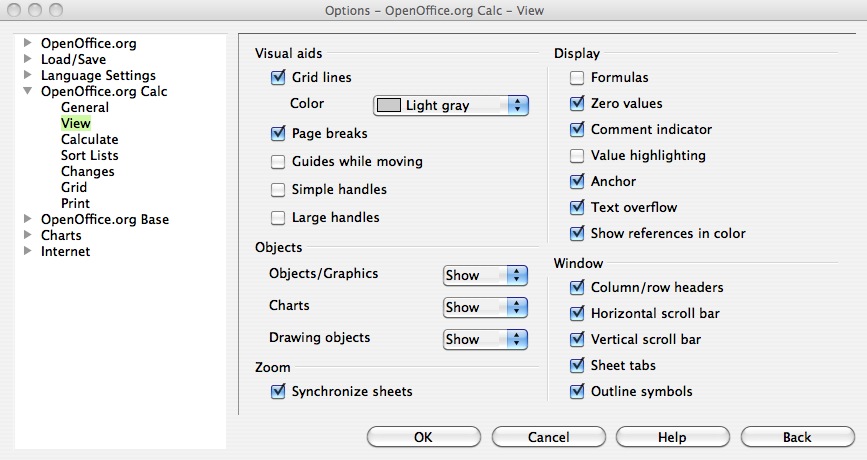Open the Charts Show dropdown
The width and height of the screenshot is (867, 460).
coord(485,307)
